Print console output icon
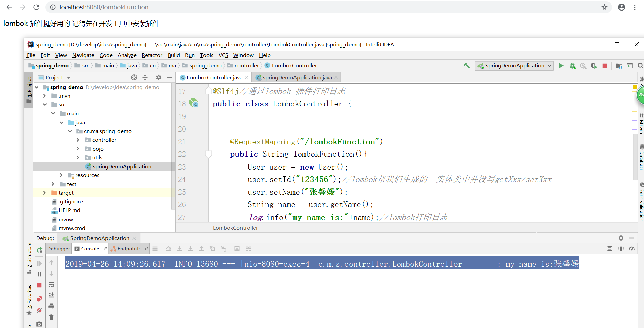The image size is (644, 328). [51, 306]
